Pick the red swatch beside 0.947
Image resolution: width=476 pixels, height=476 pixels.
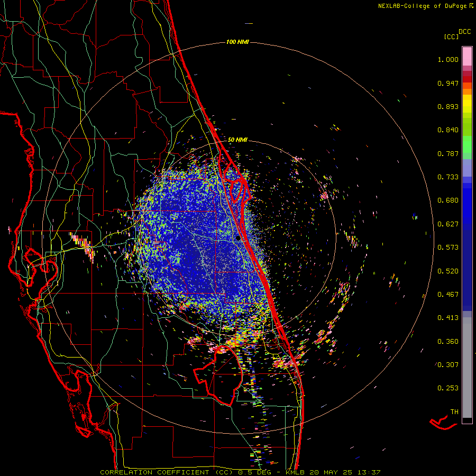467,79
